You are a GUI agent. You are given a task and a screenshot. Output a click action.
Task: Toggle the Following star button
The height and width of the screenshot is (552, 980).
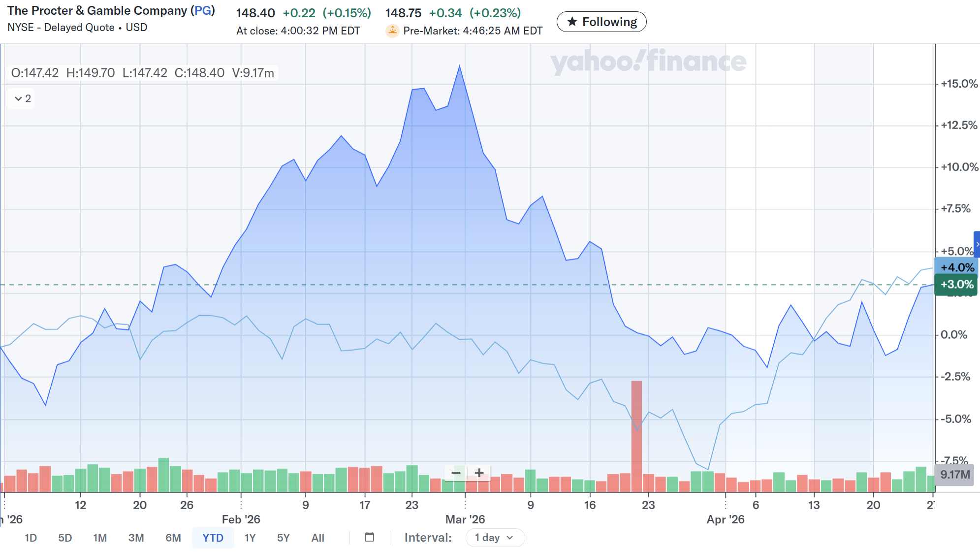(x=601, y=22)
